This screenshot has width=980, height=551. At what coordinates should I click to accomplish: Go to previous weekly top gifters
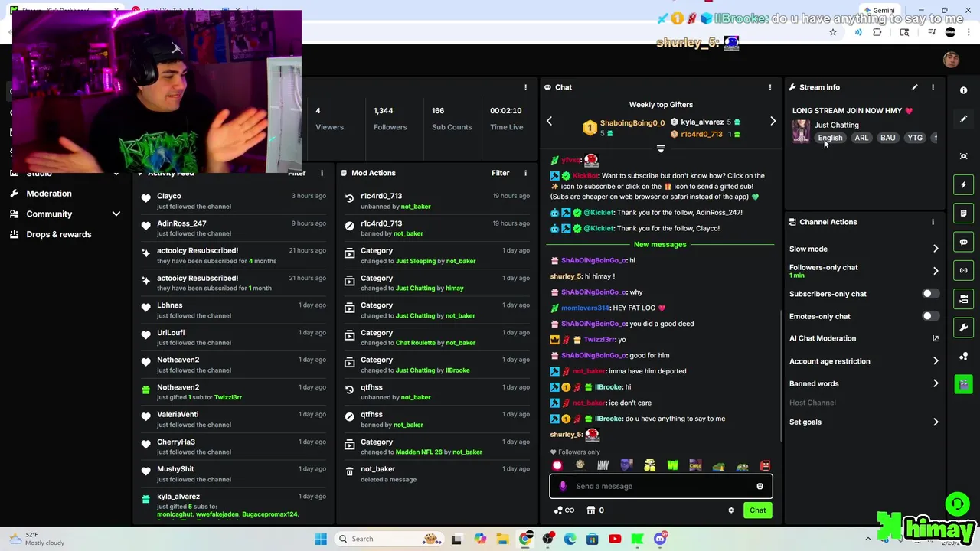(549, 122)
